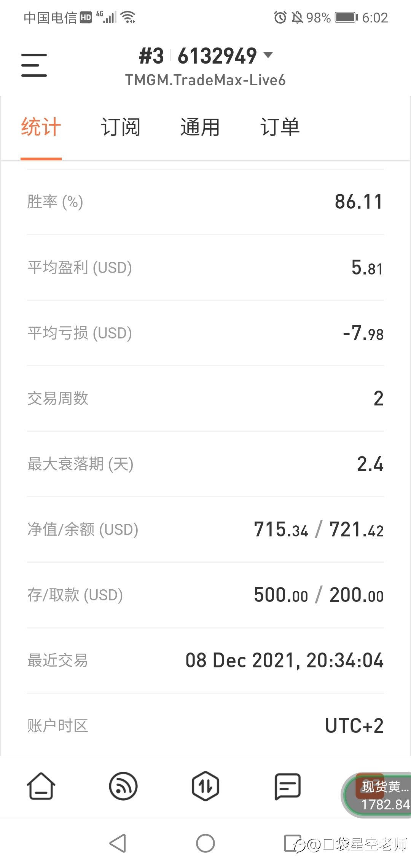Tap account number 6132949 title
411x868 pixels.
pos(217,56)
